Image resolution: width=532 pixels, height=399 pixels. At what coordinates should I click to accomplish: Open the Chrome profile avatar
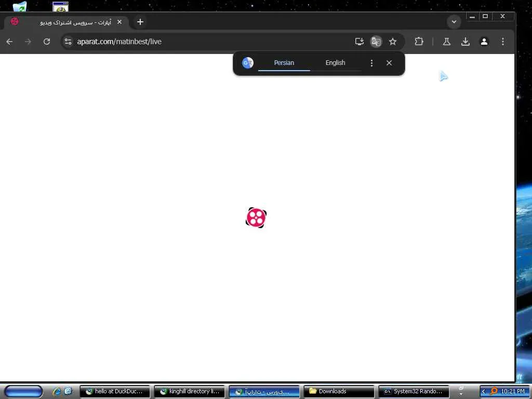[x=484, y=42]
